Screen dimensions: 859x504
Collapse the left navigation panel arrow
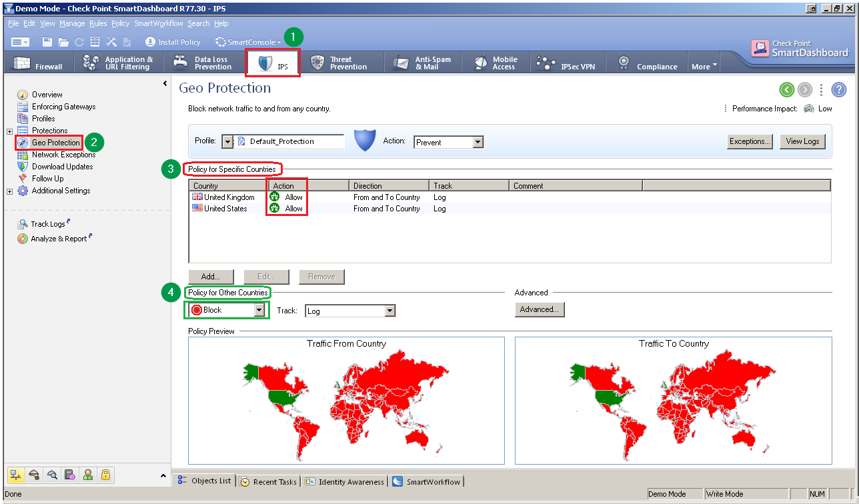pos(165,83)
